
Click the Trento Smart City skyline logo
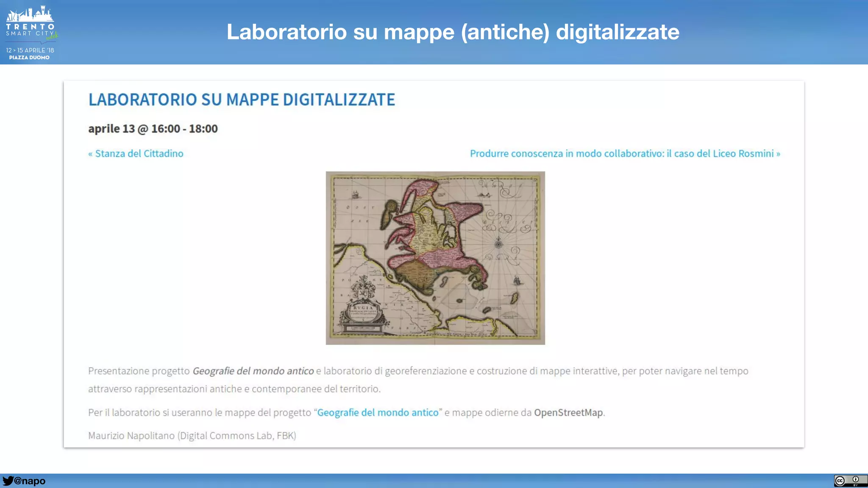30,14
